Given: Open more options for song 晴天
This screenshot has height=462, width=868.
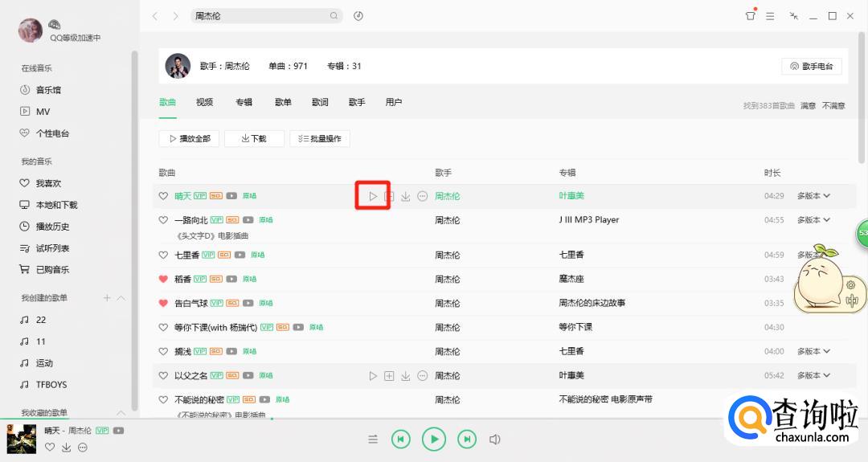Looking at the screenshot, I should (423, 196).
